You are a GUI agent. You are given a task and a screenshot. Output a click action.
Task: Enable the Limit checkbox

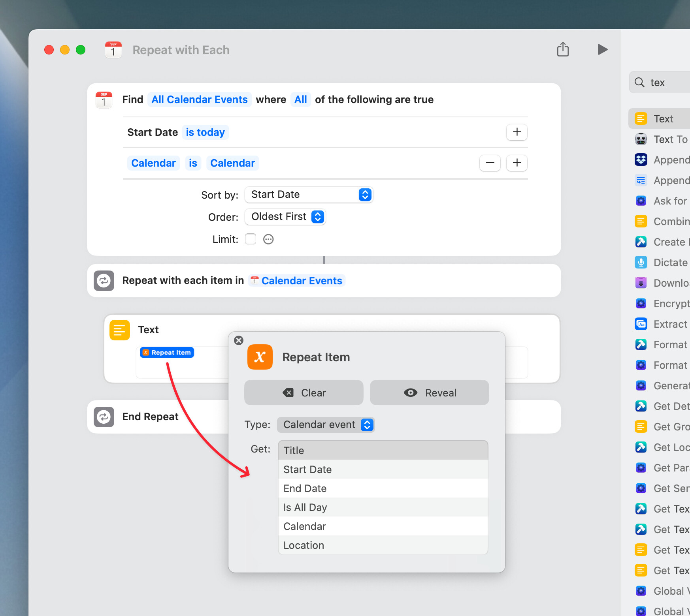click(251, 239)
